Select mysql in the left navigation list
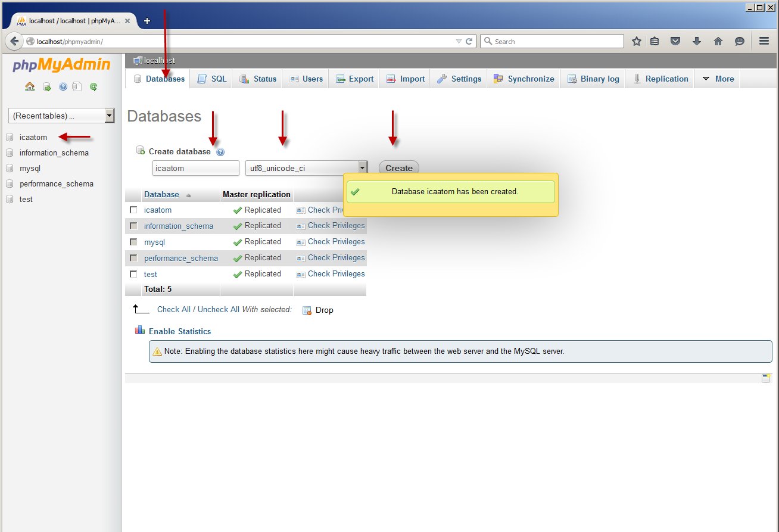The image size is (779, 532). 30,169
